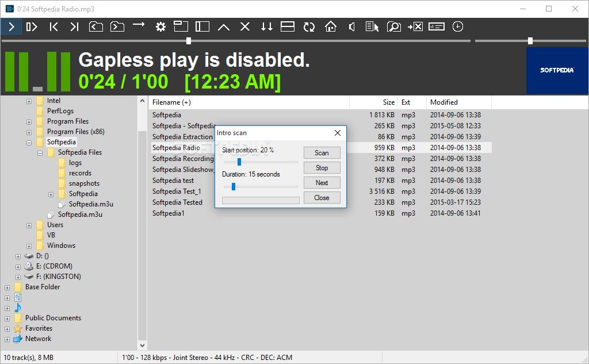Collapse the Softpedia Files node
Screen dimensions: 589x364
click(x=40, y=154)
